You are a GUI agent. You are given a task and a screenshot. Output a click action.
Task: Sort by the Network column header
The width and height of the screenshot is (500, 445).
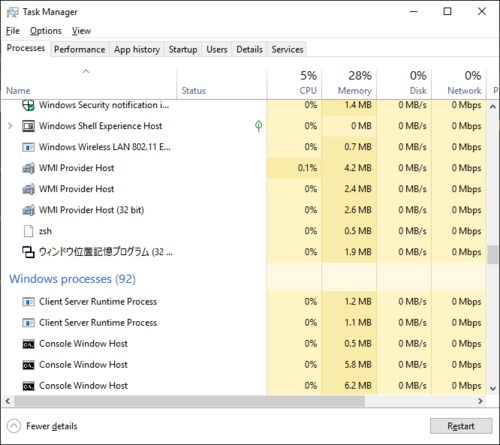(x=459, y=83)
